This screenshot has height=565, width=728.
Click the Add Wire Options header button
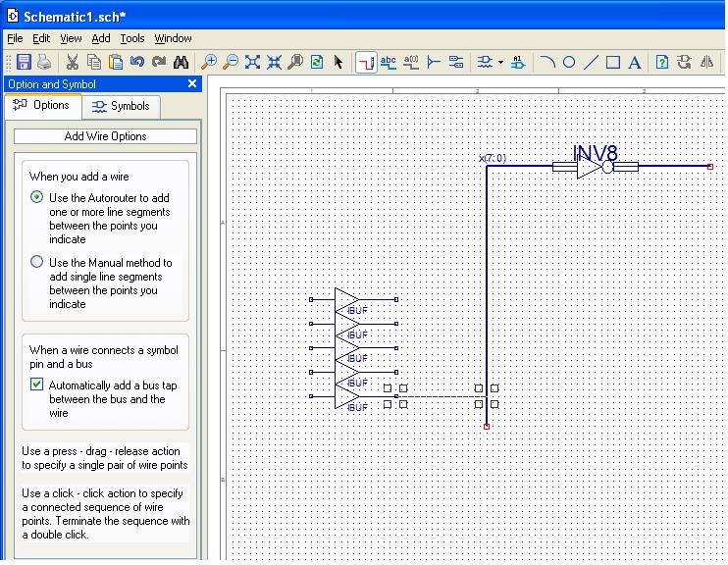[105, 136]
